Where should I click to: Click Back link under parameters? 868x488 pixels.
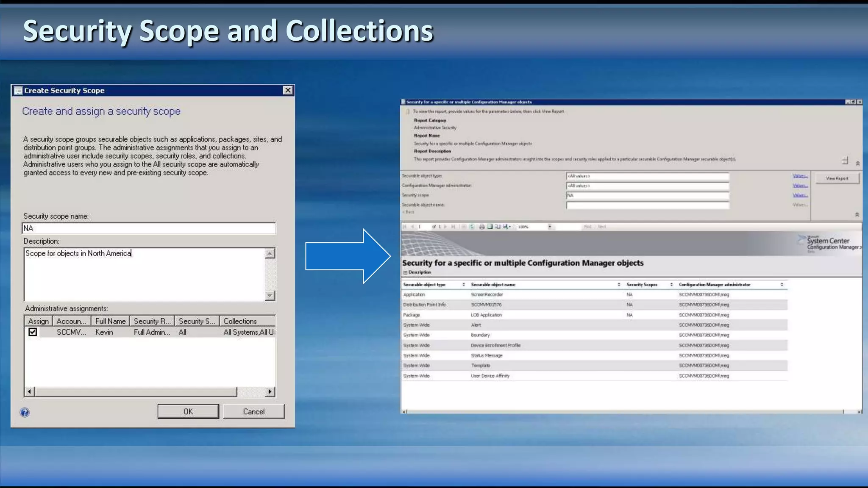coord(409,212)
